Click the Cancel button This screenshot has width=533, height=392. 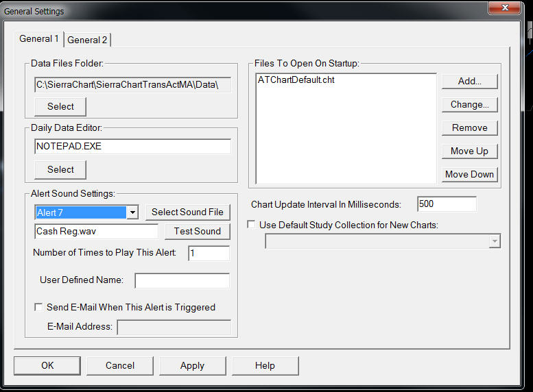tap(120, 366)
